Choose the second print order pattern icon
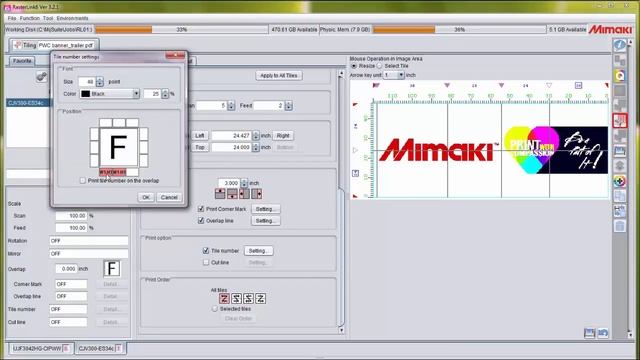 coord(236,299)
